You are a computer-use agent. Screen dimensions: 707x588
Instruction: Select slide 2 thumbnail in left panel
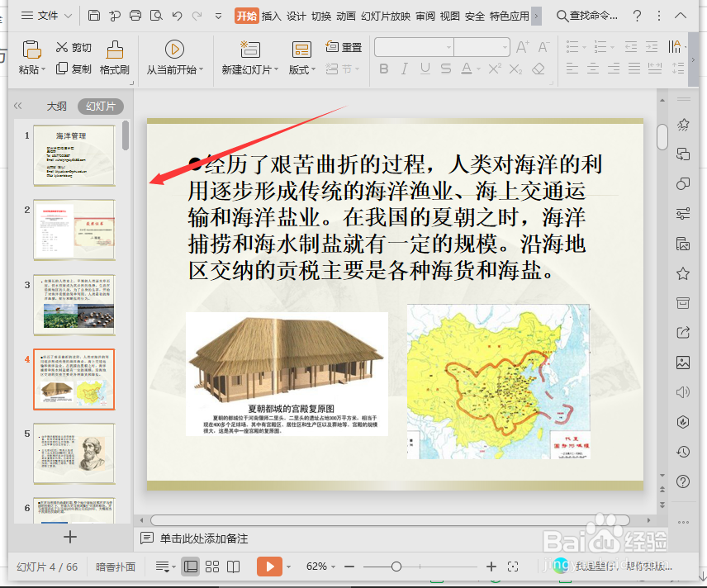[74, 231]
